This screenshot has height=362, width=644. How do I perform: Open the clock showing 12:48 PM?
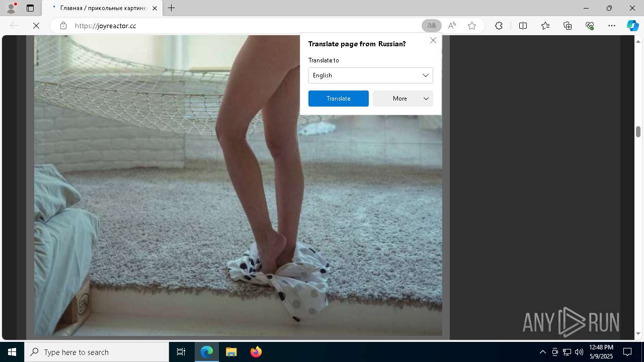click(601, 352)
